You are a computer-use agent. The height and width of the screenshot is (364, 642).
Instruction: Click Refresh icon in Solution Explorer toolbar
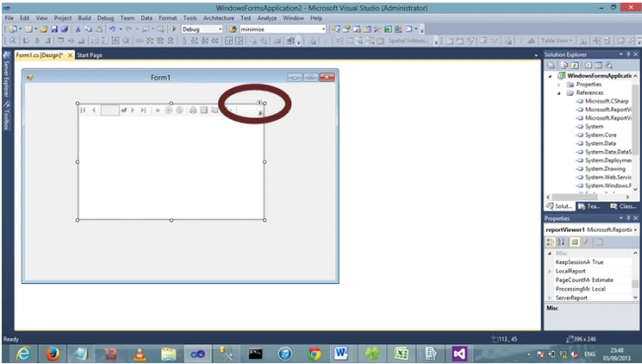click(x=575, y=65)
